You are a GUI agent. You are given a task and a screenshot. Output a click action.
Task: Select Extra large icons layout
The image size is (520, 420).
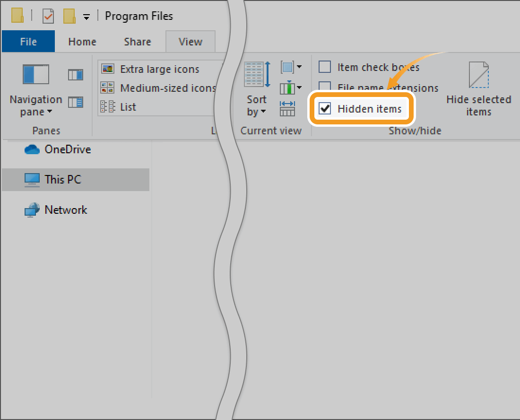159,69
